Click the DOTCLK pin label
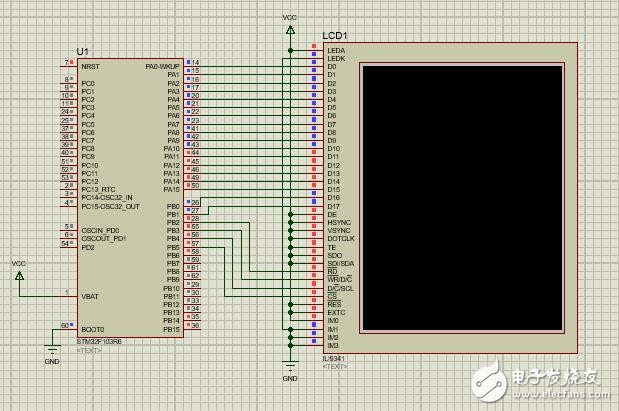 pos(341,238)
